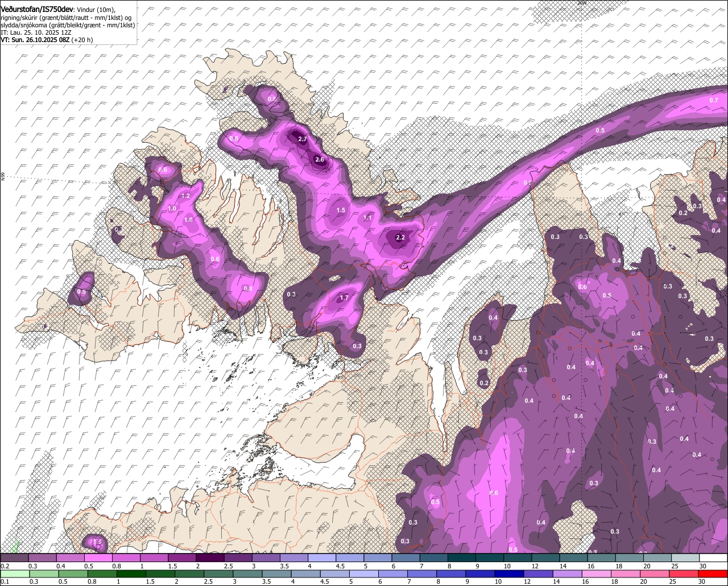
Task: Click the 0.7 value in the snow band
Action: click(x=714, y=101)
